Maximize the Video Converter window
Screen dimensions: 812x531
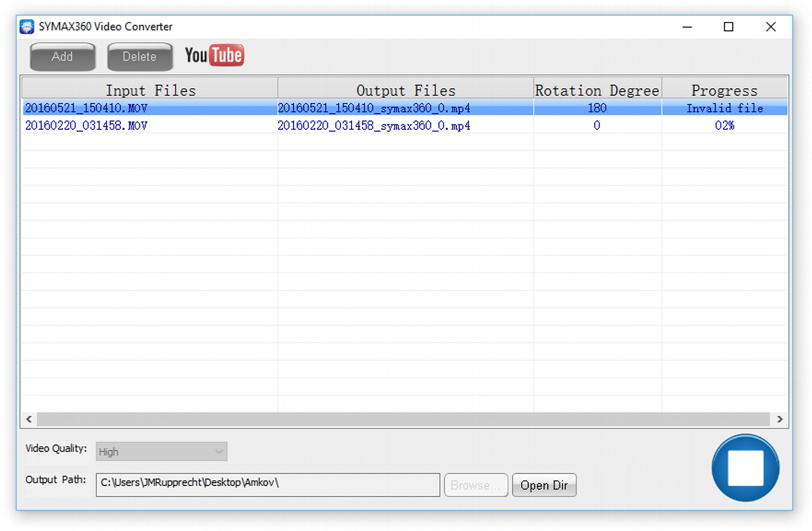728,27
